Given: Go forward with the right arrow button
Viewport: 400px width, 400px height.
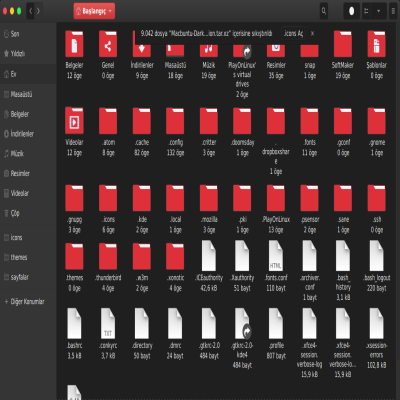Looking at the screenshot, I should pos(38,11).
